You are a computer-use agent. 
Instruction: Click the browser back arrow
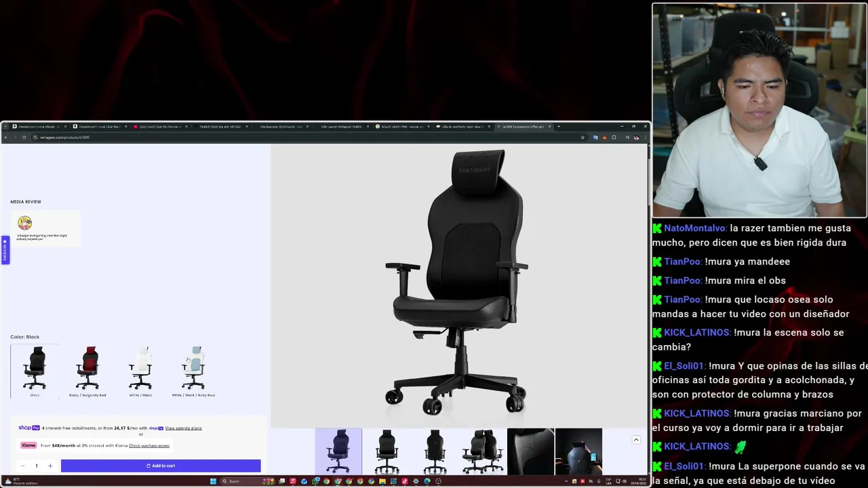(5, 138)
